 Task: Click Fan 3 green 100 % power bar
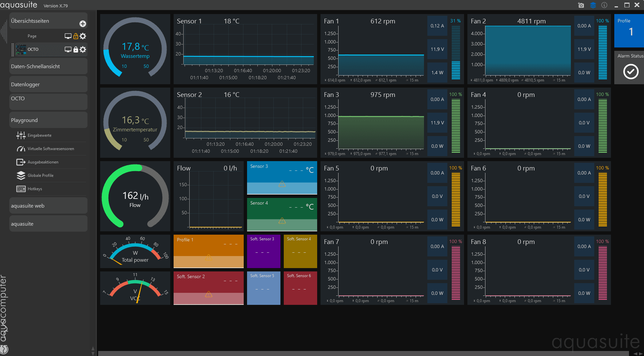tap(456, 126)
